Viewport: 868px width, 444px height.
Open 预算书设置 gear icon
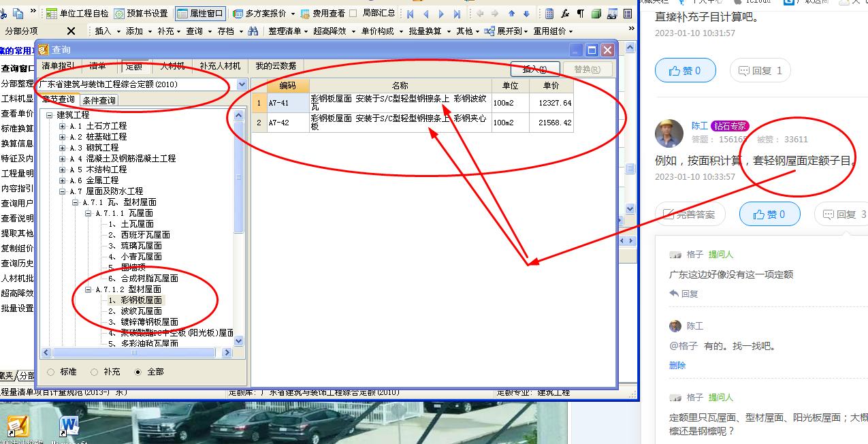[119, 14]
